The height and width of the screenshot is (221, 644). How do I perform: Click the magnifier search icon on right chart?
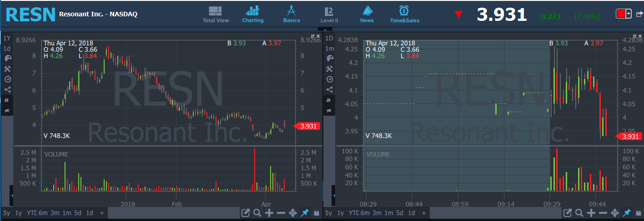[579, 213]
